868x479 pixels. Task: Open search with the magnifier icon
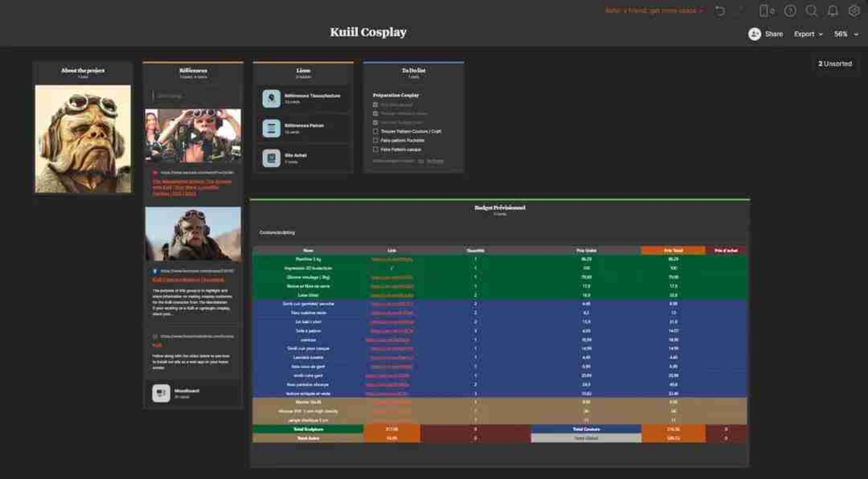[811, 11]
